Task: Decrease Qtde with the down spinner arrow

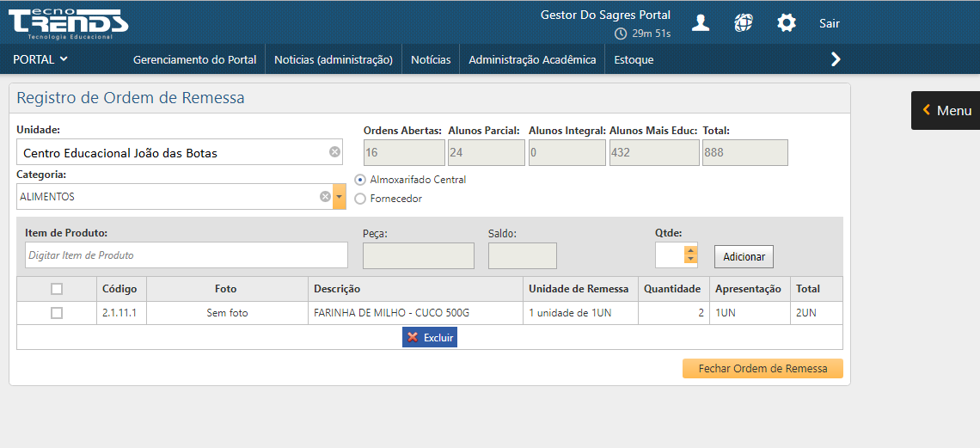Action: point(690,259)
